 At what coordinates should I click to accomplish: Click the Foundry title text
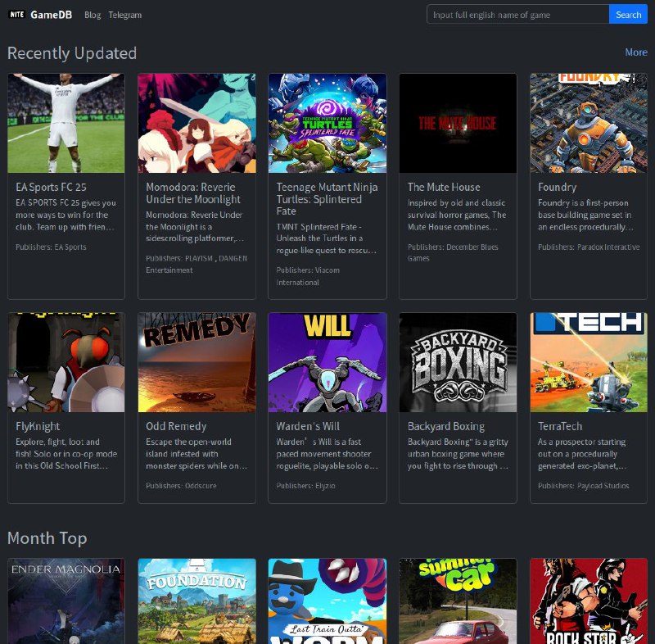tap(557, 188)
